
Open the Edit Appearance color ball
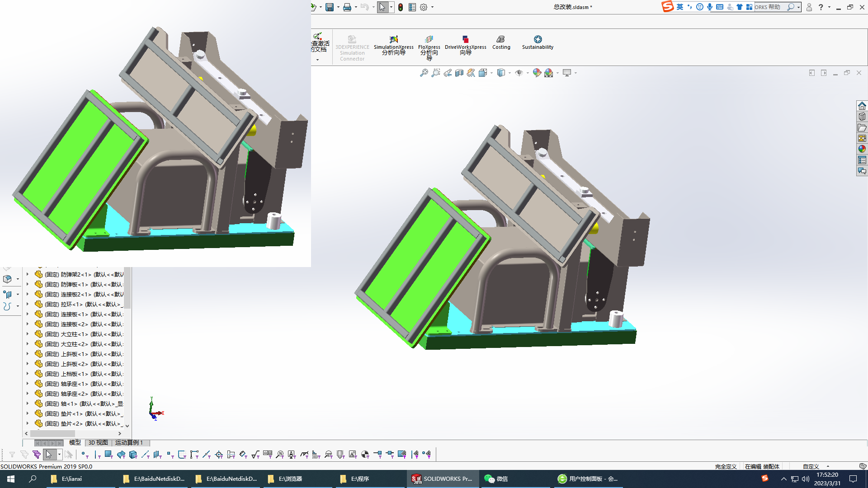[x=537, y=73]
